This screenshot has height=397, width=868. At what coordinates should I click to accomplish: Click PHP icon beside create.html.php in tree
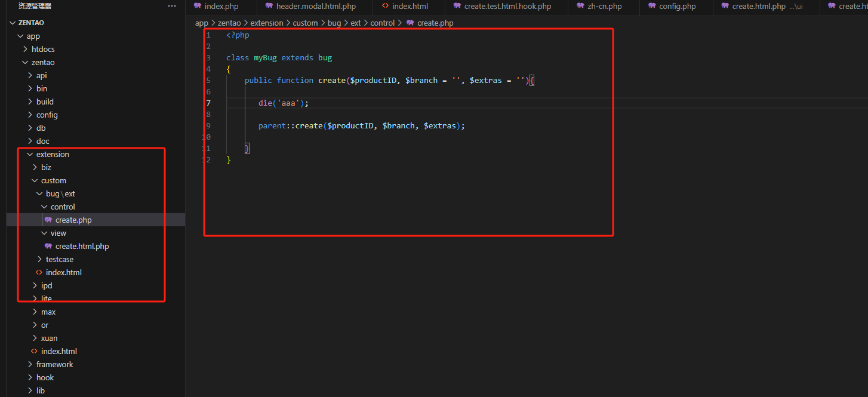coord(48,246)
